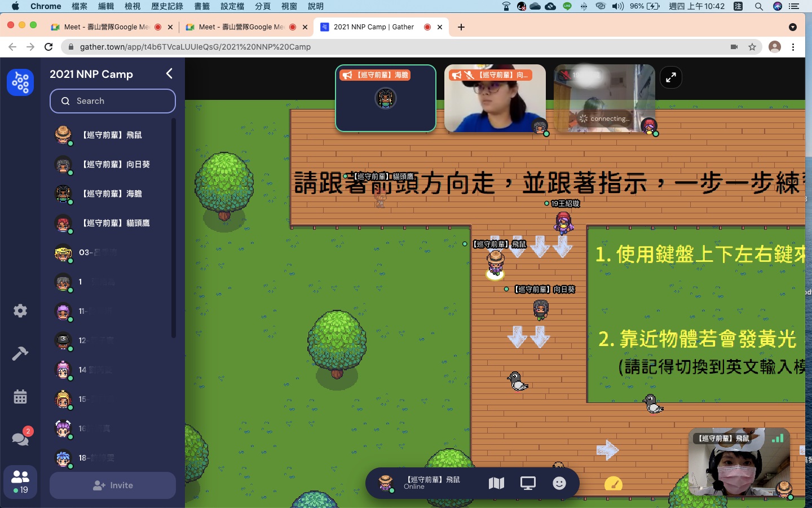
Task: Open the 書籤 menu
Action: pos(202,6)
